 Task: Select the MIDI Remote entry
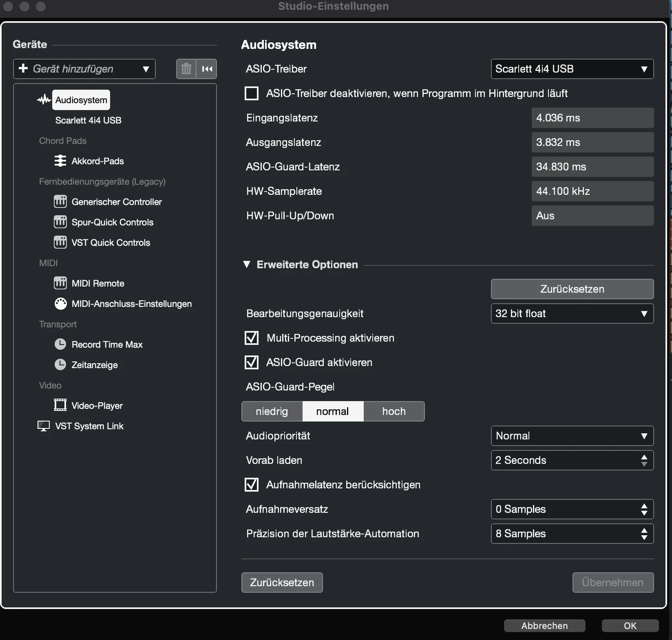coord(98,283)
